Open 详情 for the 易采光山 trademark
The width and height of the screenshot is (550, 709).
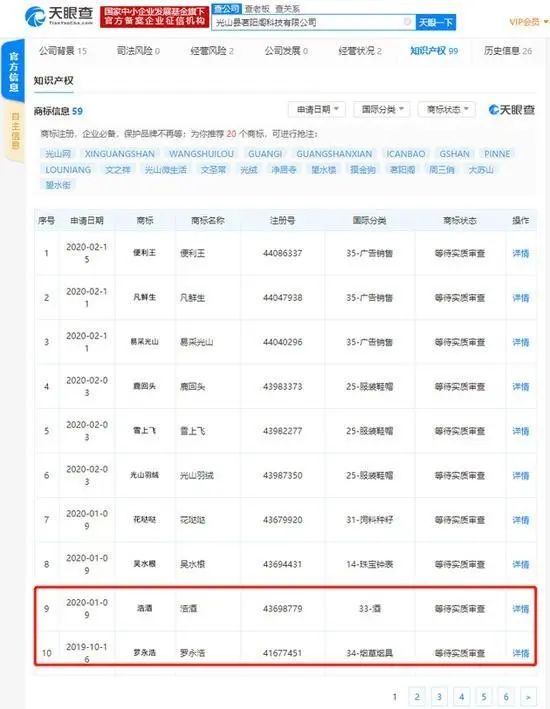coord(521,342)
